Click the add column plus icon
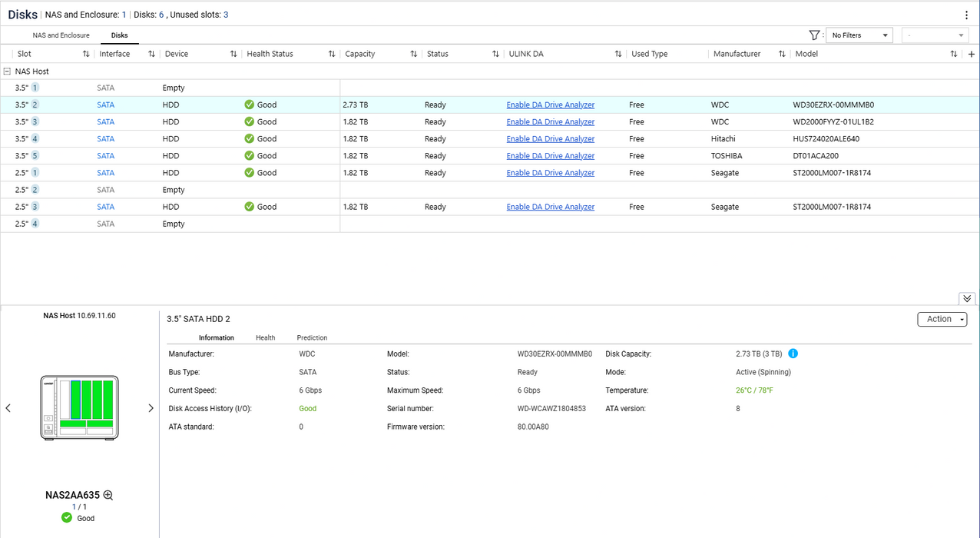Image resolution: width=980 pixels, height=538 pixels. pos(972,54)
